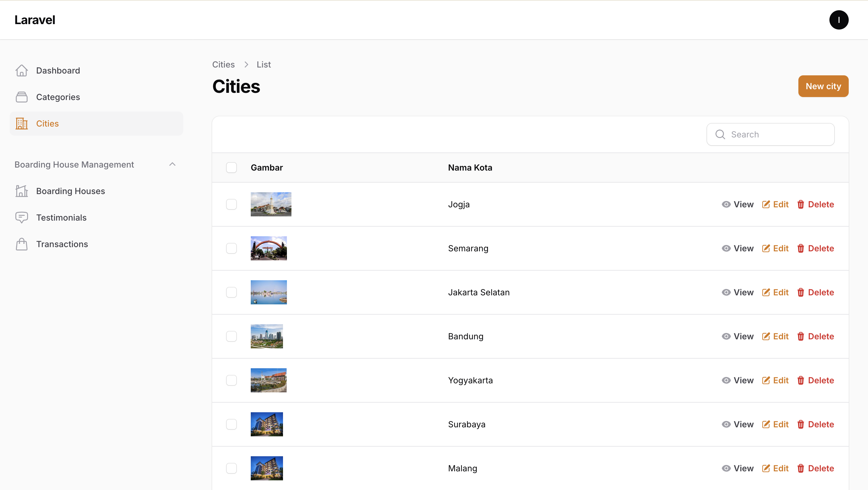Click the Boarding Houses icon
Image resolution: width=868 pixels, height=490 pixels.
pyautogui.click(x=22, y=191)
